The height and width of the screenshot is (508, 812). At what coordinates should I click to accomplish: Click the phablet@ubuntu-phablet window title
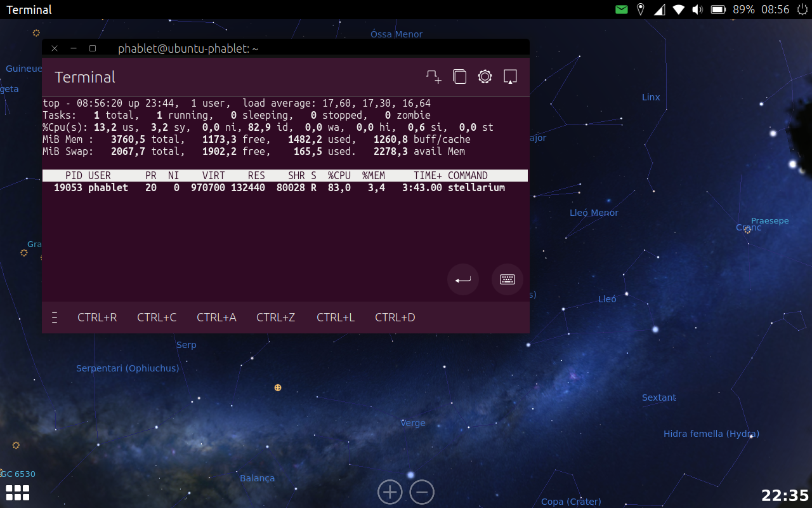(x=188, y=48)
